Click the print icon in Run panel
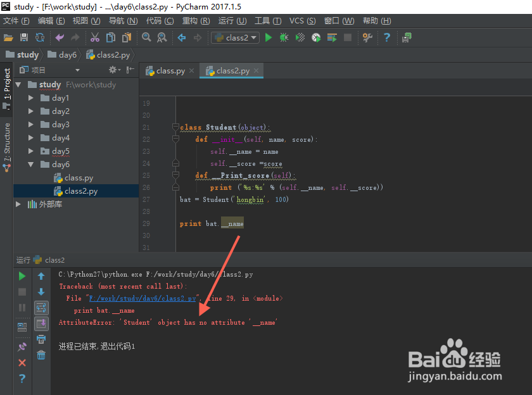 pyautogui.click(x=41, y=339)
